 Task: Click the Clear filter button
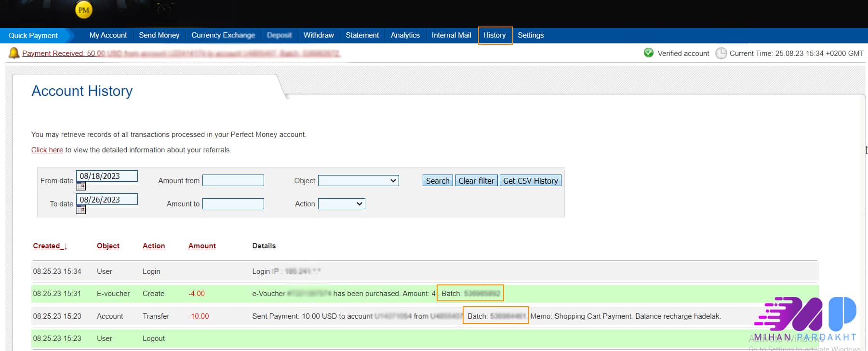tap(476, 181)
